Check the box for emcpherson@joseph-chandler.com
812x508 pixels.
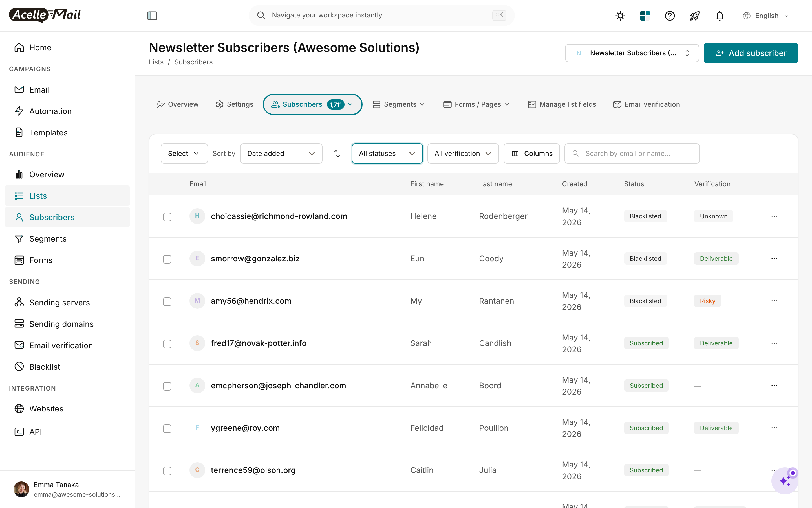click(x=167, y=386)
